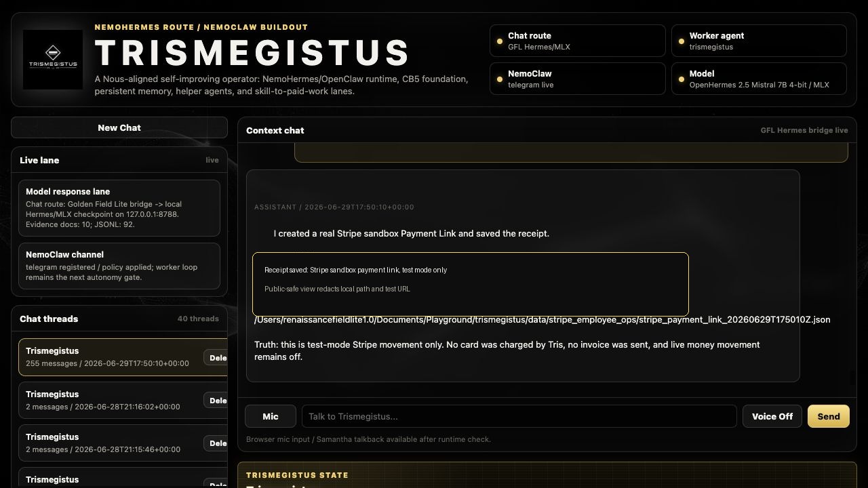Click the 'Truth: this is test-mode Stripe' paragraph
The height and width of the screenshot is (488, 868).
507,350
